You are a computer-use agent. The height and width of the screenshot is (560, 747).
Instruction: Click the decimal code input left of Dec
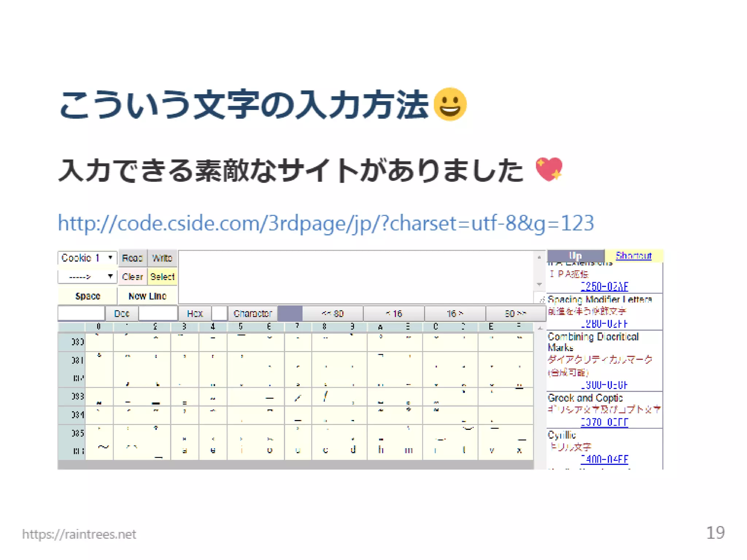click(x=81, y=313)
